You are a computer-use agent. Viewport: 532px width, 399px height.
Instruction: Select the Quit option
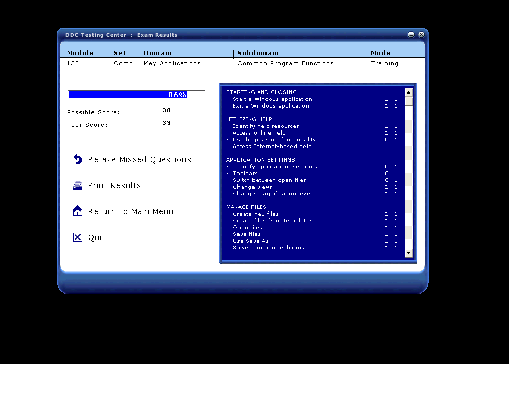97,237
